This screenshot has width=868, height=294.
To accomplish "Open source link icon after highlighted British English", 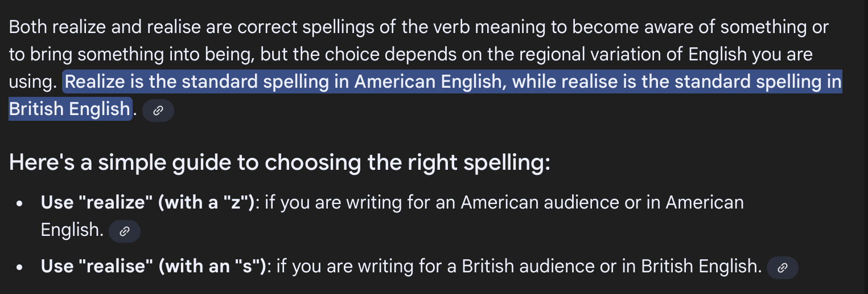I will (158, 111).
